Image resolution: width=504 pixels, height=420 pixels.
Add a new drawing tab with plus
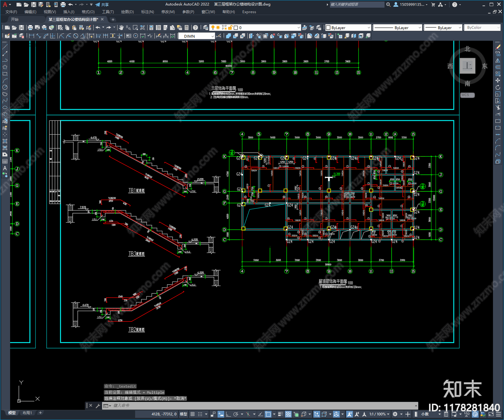click(113, 20)
